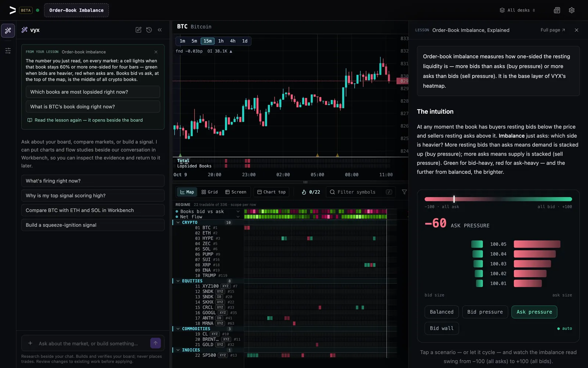Send message with the purple arrow button
588x368 pixels.
[155, 343]
